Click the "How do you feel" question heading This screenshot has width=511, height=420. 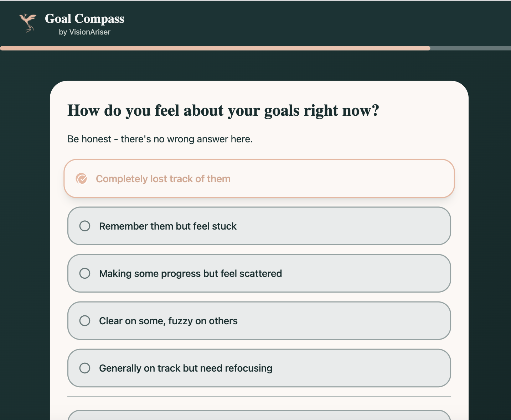point(223,111)
